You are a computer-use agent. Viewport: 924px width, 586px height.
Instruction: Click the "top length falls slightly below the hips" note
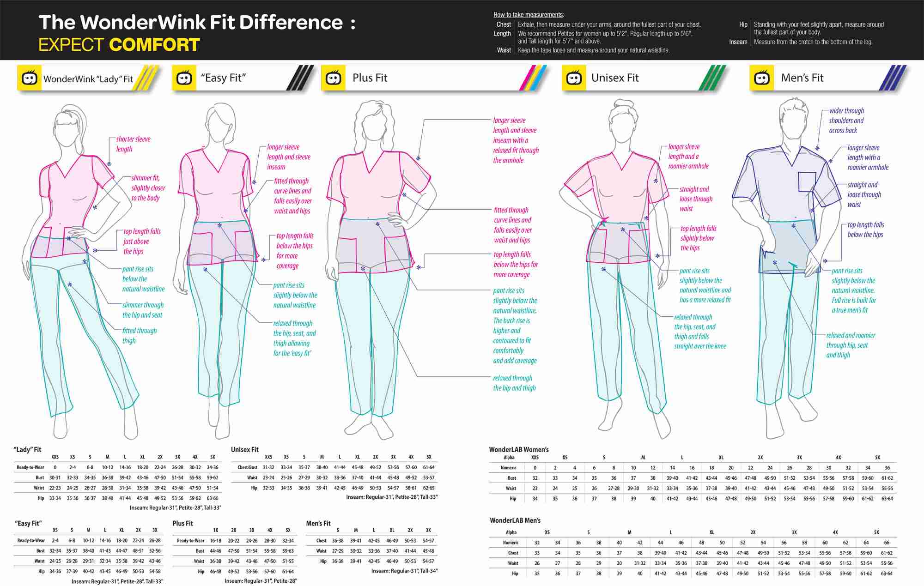[x=698, y=238]
